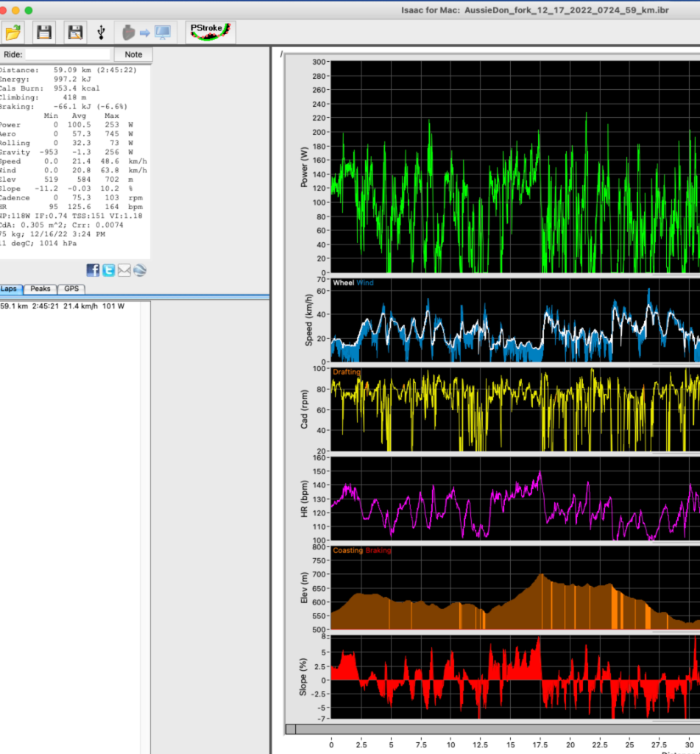Click into the Ride name field

[68, 54]
